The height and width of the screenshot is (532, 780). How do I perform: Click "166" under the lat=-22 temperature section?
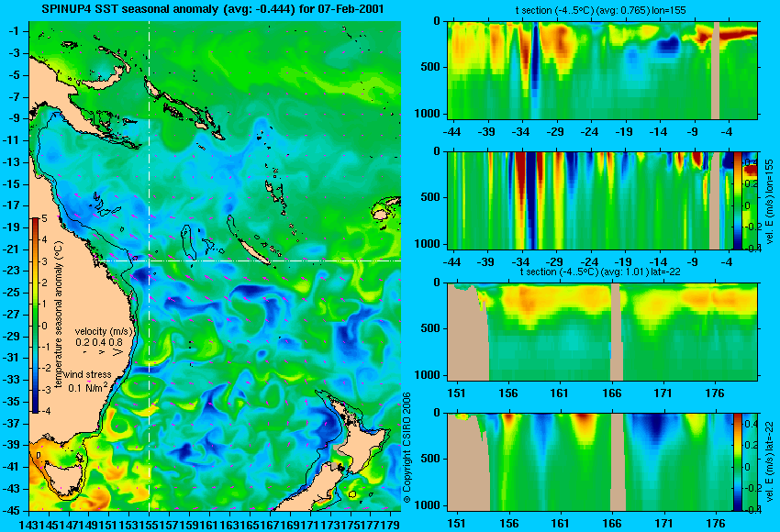611,393
